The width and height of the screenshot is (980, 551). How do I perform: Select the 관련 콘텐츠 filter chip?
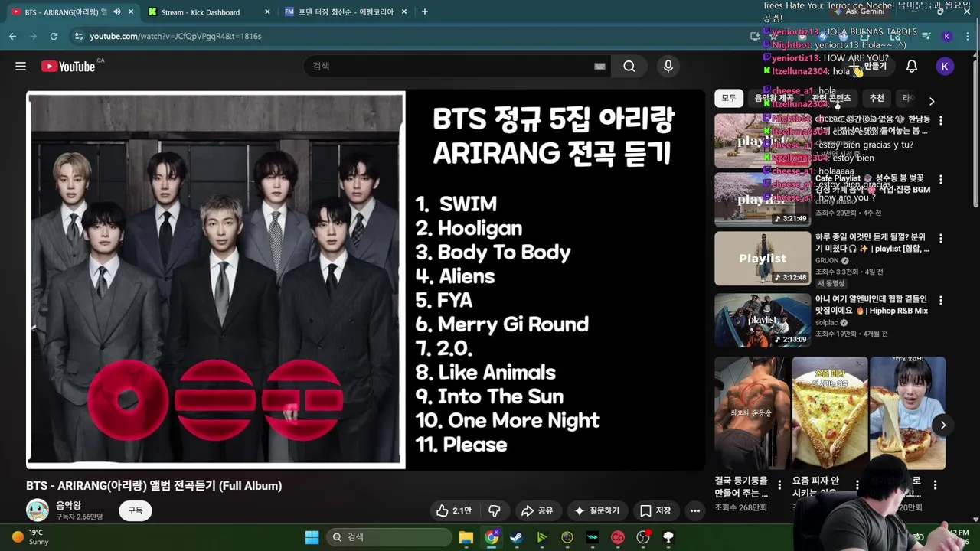831,98
